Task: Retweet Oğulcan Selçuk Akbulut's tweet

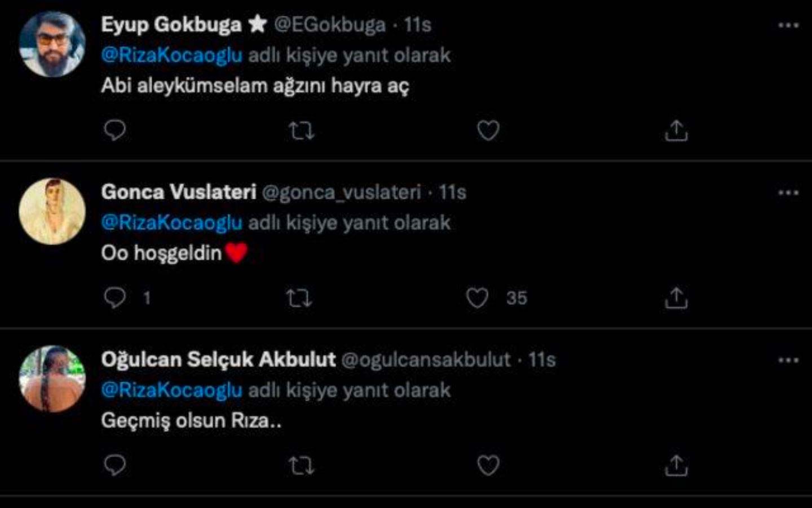Action: point(301,465)
